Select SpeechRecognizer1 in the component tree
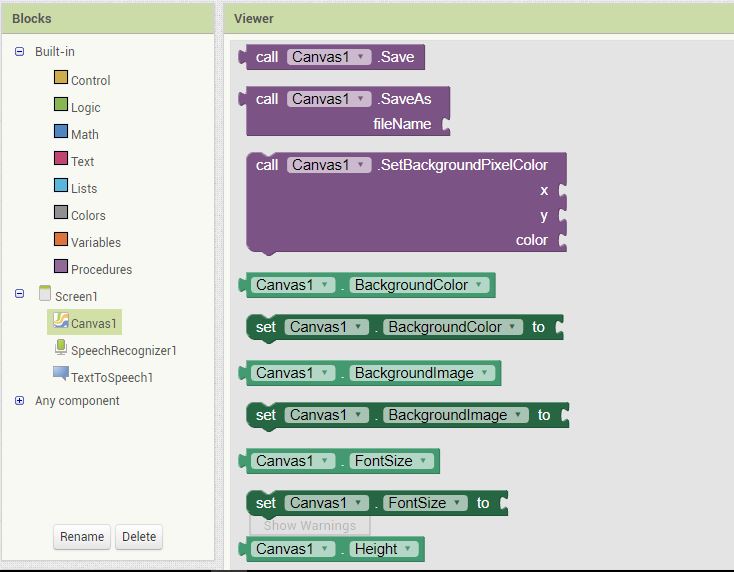The width and height of the screenshot is (734, 572). (x=124, y=351)
